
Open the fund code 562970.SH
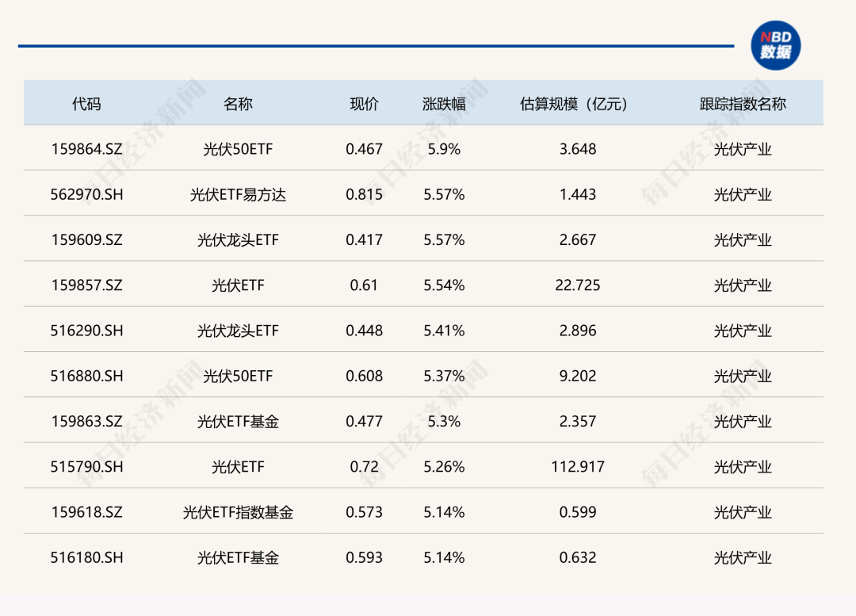pos(87,194)
